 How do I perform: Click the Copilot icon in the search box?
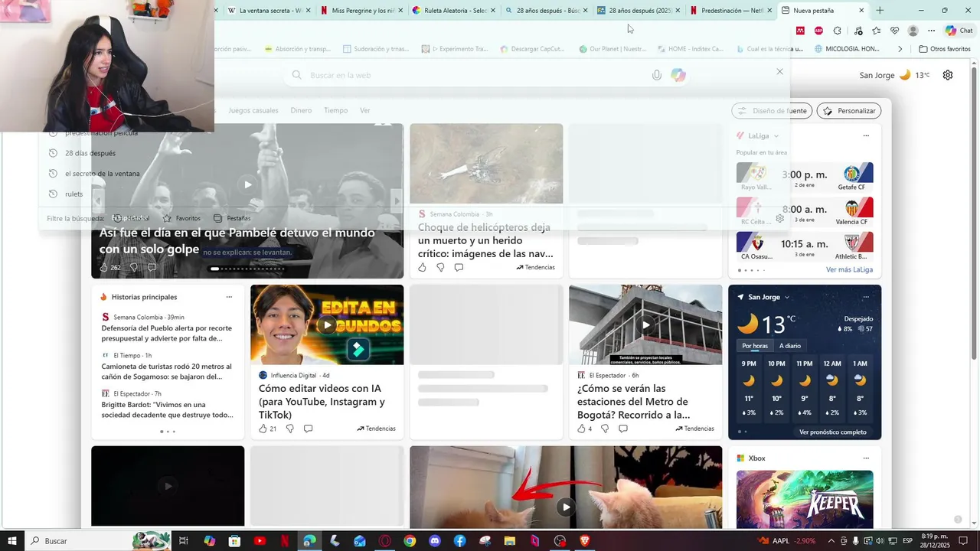click(678, 75)
